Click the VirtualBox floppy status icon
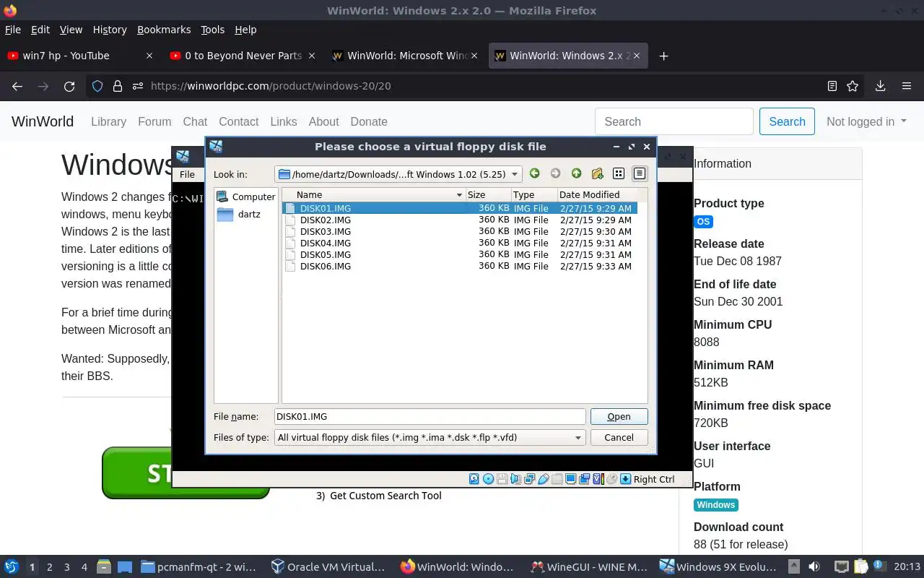Viewport: 924px width, 578px height. click(502, 479)
